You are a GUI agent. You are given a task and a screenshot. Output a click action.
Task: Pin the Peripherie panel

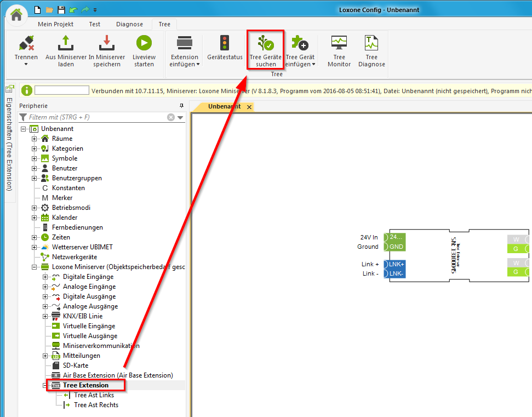[181, 106]
